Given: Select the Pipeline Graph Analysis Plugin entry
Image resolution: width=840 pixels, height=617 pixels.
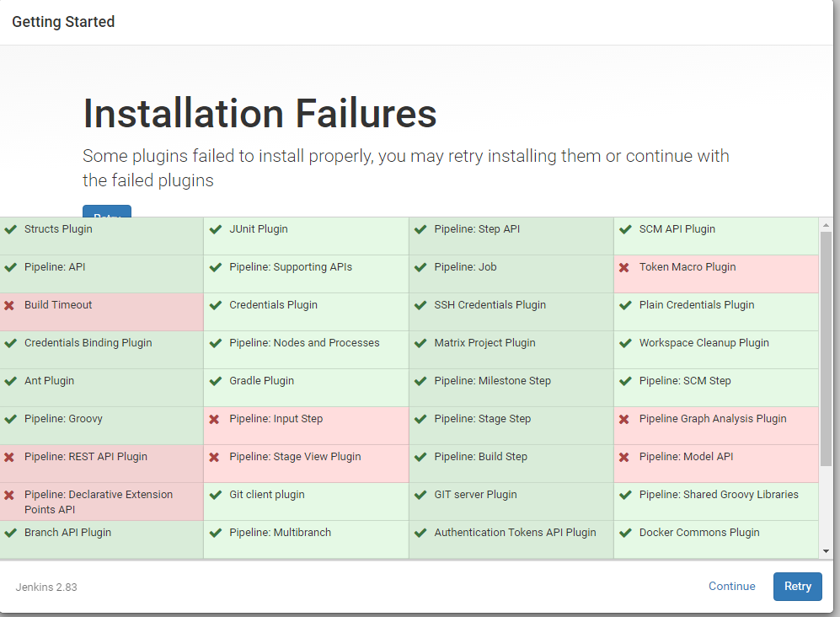Looking at the screenshot, I should (713, 419).
